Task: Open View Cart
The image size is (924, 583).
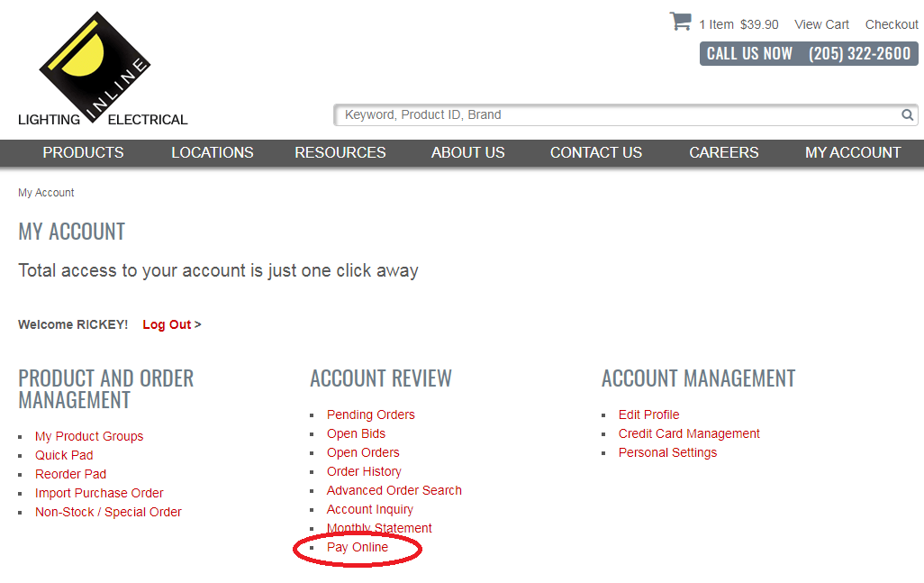Action: pos(820,24)
